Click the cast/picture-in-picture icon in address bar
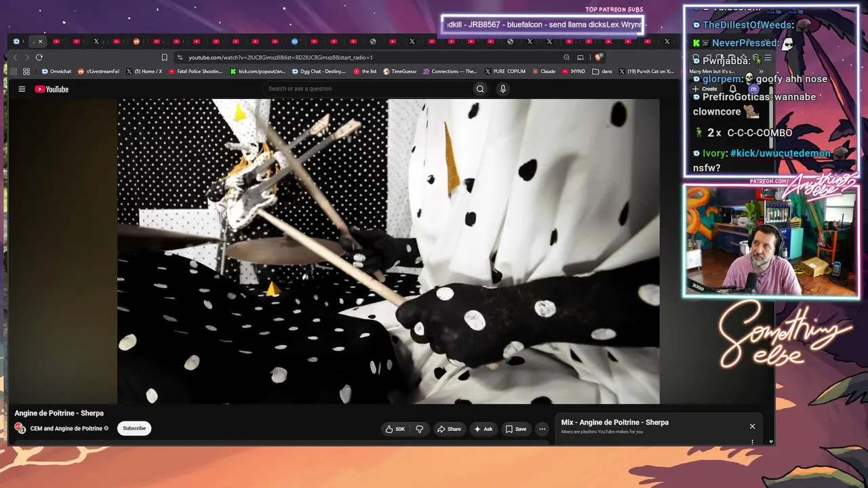868x488 pixels. (x=580, y=58)
